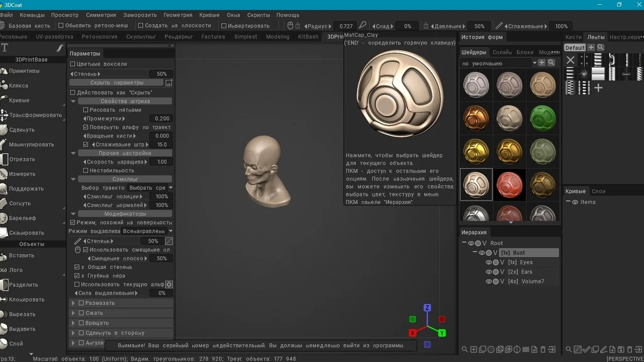The width and height of the screenshot is (644, 362).
Task: Expand the Вращать section
Action: click(x=73, y=323)
